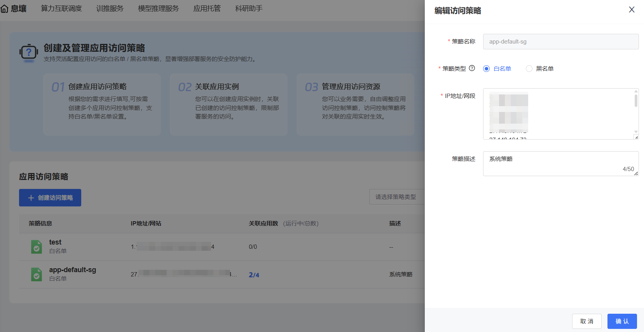644x332 pixels.
Task: Click into the 策略描述 text field
Action: click(552, 163)
